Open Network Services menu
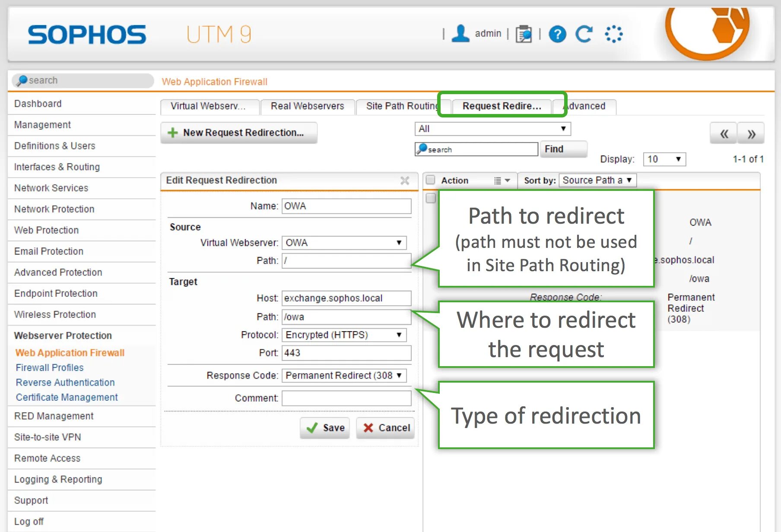Image resolution: width=781 pixels, height=532 pixels. [82, 188]
